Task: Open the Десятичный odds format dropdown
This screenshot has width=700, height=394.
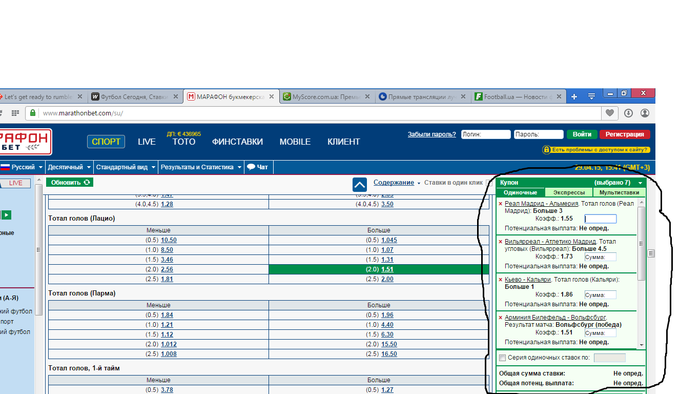Action: [69, 167]
